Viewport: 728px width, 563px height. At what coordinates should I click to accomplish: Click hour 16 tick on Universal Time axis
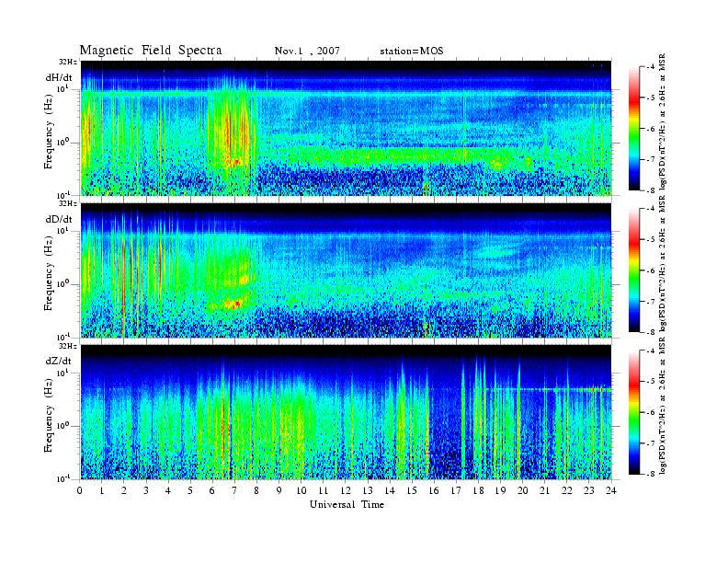434,491
